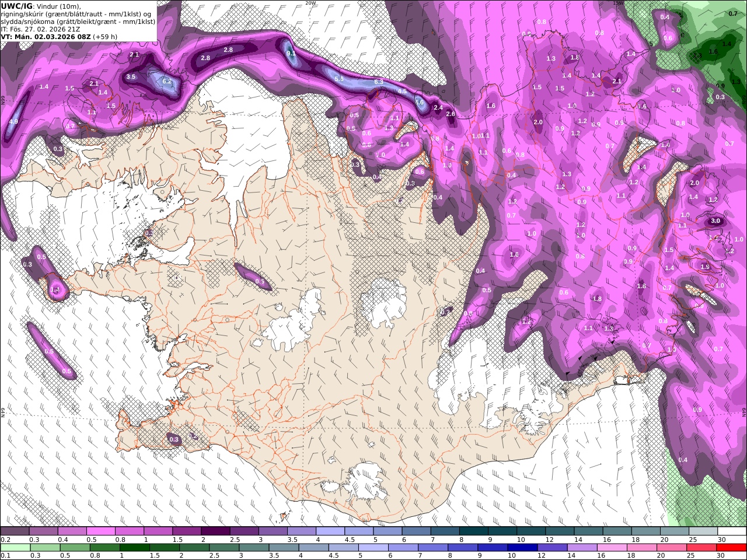Click the 6.3 value in the northern band
747x560 pixels.
pyautogui.click(x=379, y=82)
